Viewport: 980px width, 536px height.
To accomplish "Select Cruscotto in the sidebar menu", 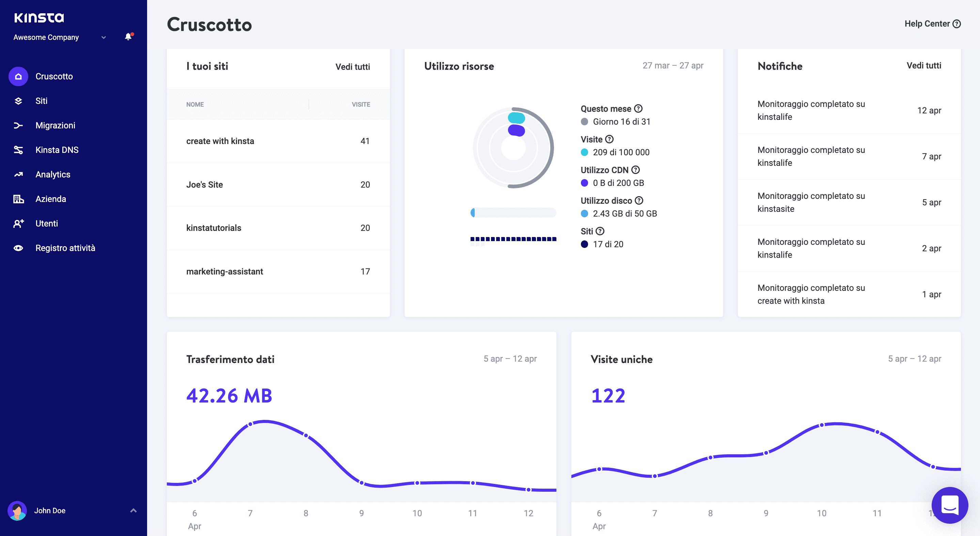I will (x=54, y=77).
